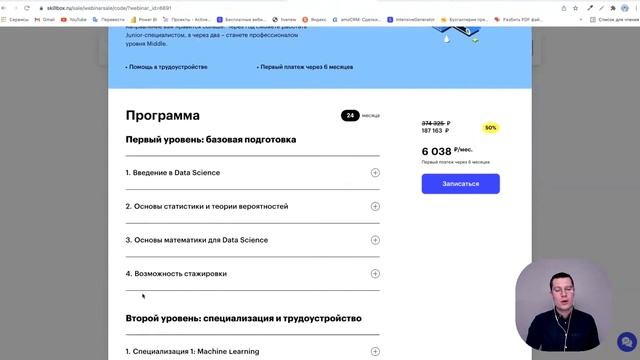
Task: Show more bookmarks dropdown arrow
Action: tap(581, 20)
